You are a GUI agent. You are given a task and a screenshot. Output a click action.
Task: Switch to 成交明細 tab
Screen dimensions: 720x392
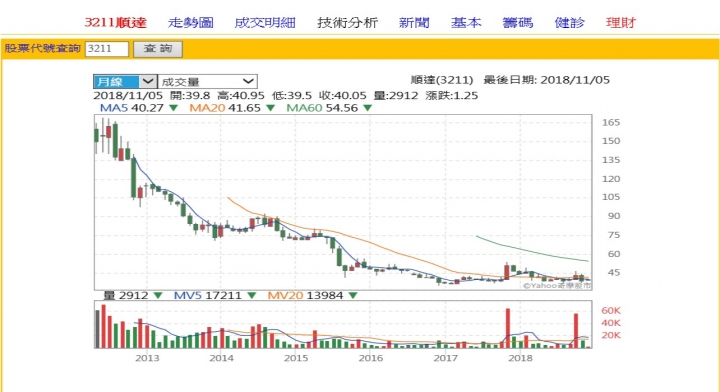(265, 22)
